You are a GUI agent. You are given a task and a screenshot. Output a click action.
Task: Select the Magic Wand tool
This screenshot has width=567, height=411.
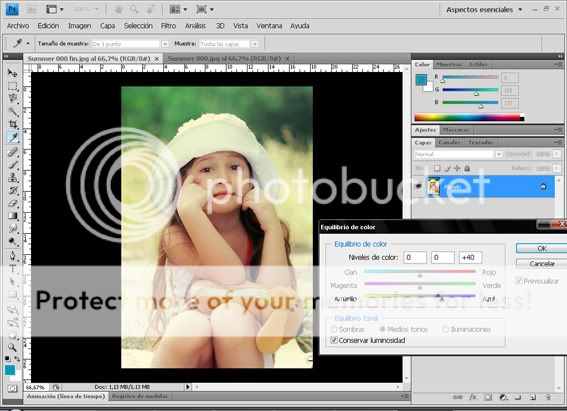[x=13, y=112]
